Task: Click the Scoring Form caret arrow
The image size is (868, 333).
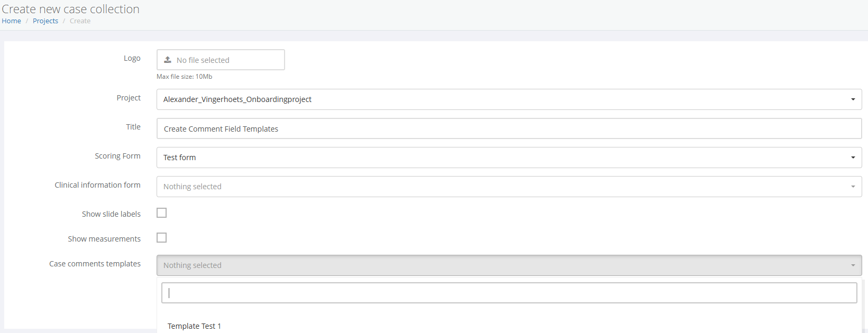Action: tap(853, 158)
